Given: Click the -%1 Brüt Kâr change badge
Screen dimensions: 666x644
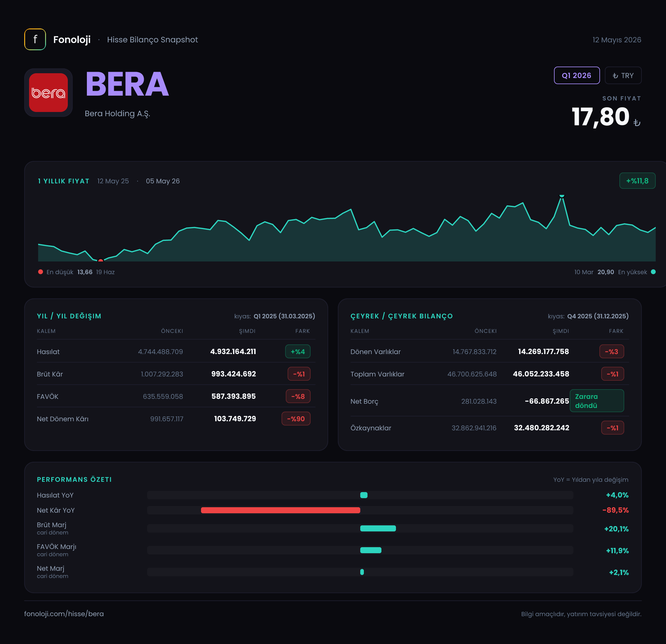Looking at the screenshot, I should (299, 374).
